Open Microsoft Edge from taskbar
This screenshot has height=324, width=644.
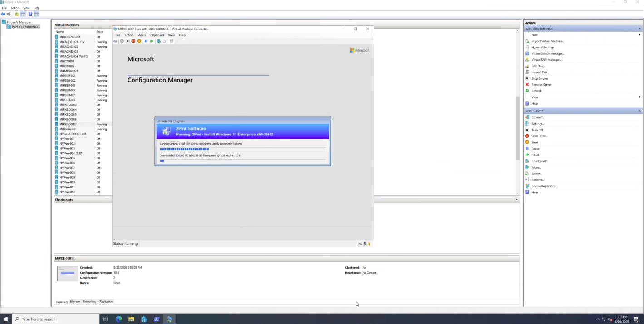coord(119,319)
